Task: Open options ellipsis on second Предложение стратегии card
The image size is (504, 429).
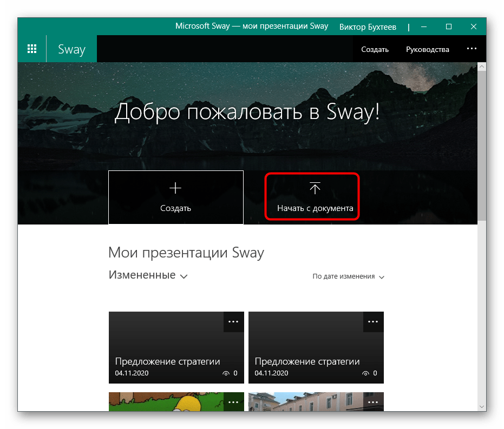Action: pyautogui.click(x=373, y=321)
